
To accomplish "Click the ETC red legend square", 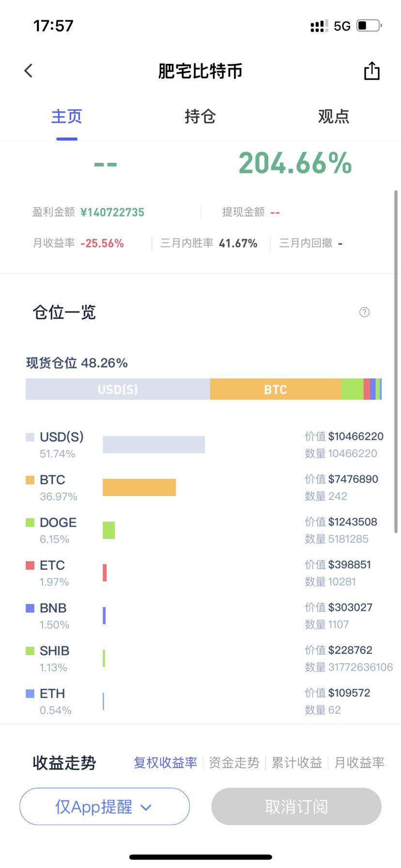I will (x=30, y=565).
